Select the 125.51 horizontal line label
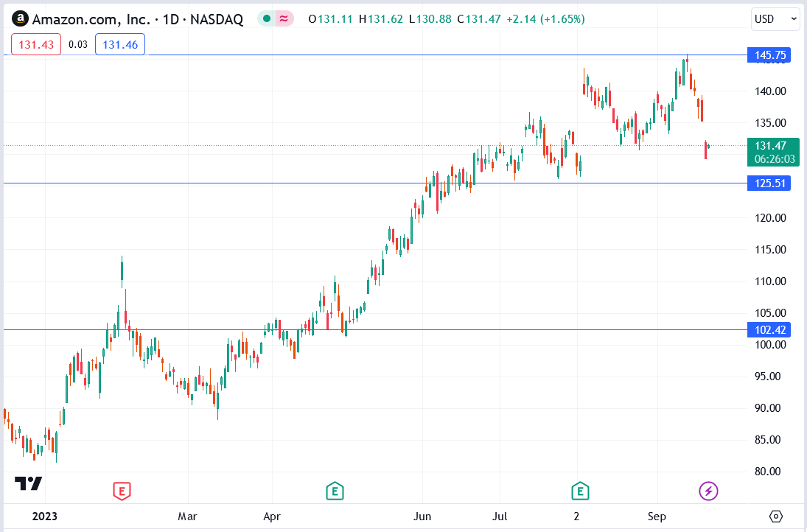 769,183
